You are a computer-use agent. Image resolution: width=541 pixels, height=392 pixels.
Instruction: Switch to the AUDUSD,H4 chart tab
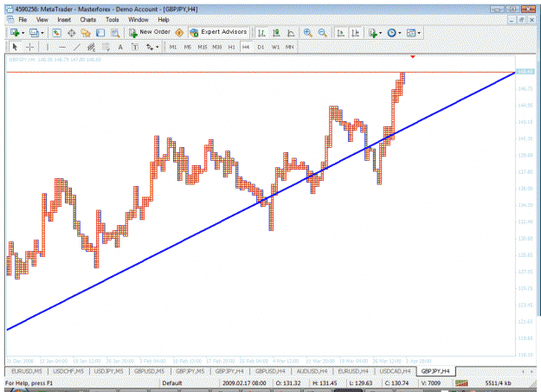312,371
